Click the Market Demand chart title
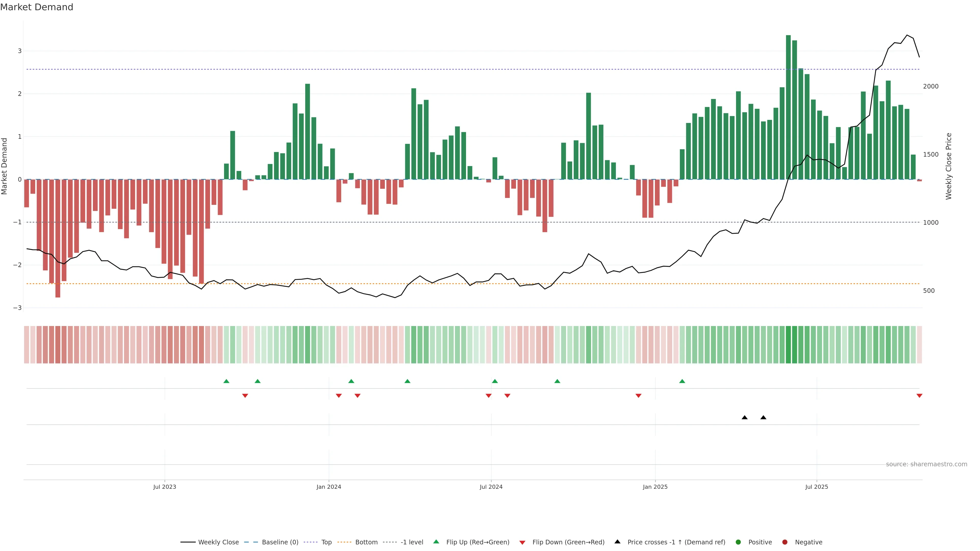 point(36,7)
